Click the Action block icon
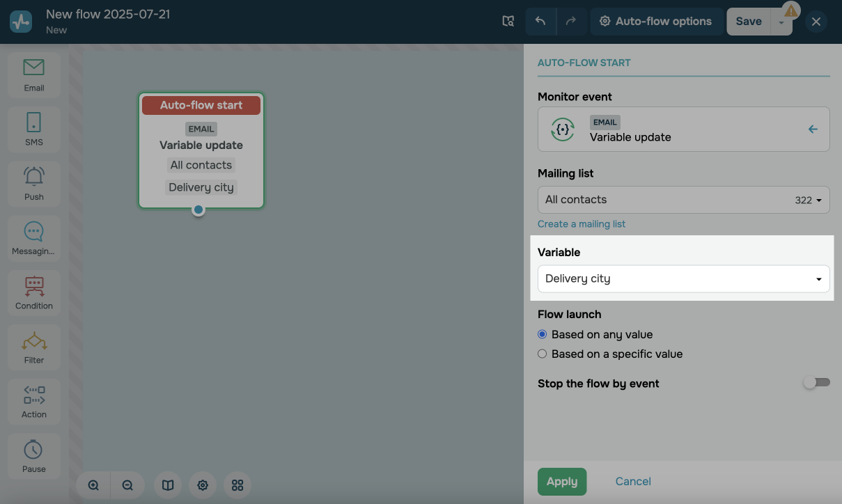 [33, 401]
